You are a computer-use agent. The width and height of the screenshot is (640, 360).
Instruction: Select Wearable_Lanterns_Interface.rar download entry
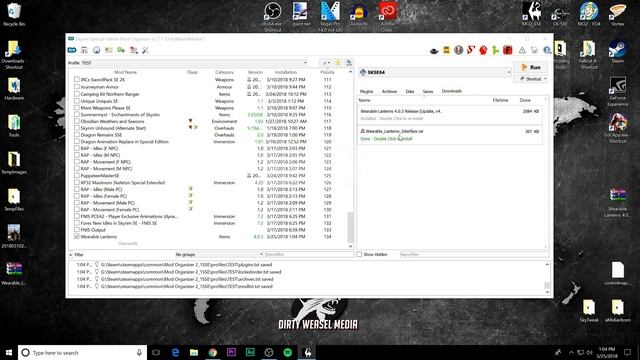tap(450, 135)
